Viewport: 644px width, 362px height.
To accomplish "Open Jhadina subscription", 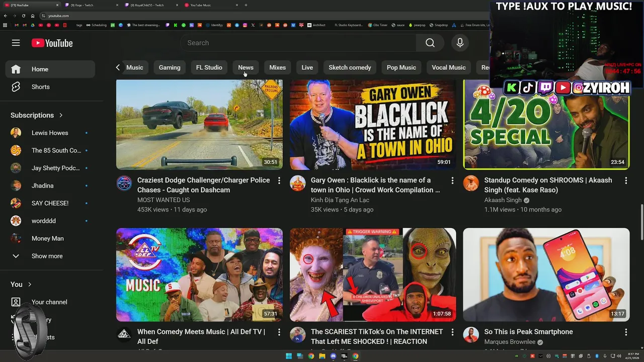I will point(49,186).
